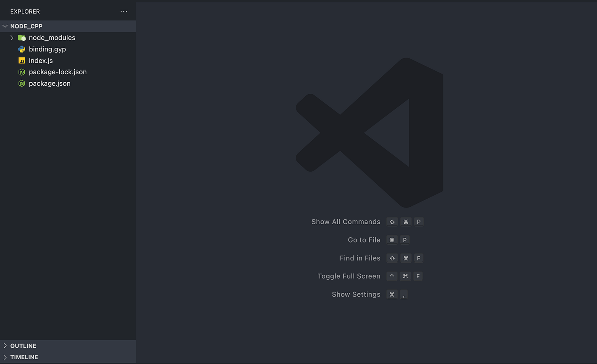Click the P key label beside Show All Commands

(x=418, y=222)
